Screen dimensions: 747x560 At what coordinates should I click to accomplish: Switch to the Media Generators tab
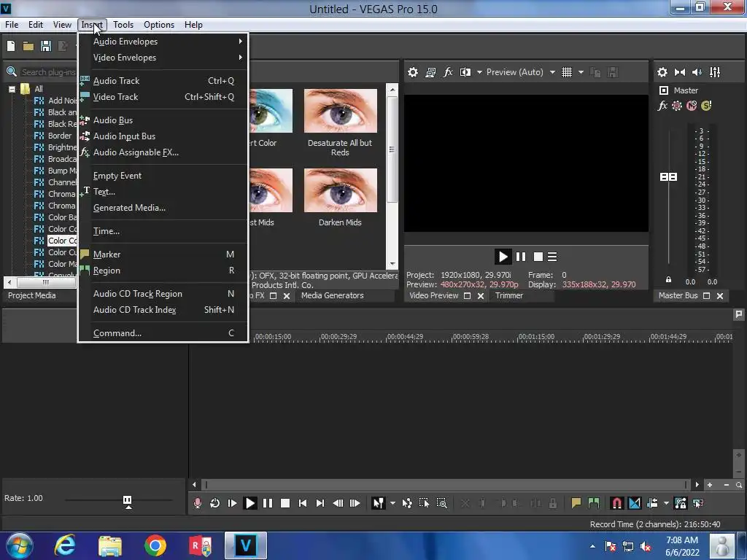332,296
